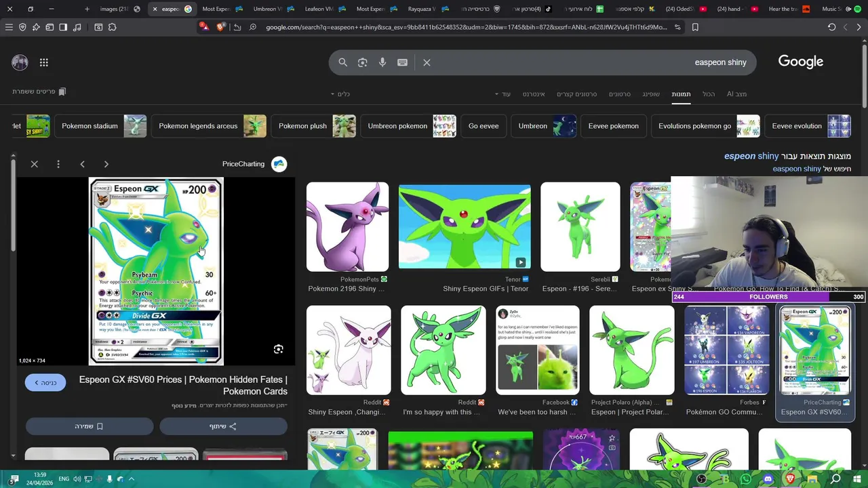
Task: Select the Pokemon stadium chip
Action: [x=100, y=126]
